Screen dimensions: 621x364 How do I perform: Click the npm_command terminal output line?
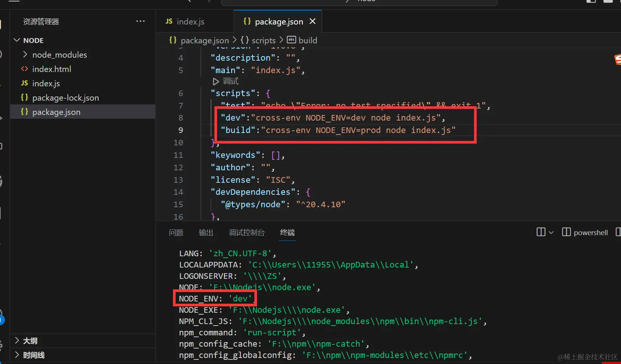point(242,333)
